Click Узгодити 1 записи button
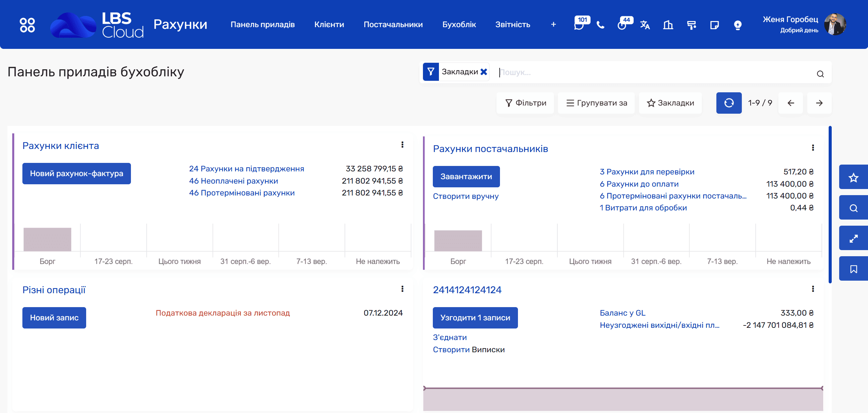 pyautogui.click(x=475, y=318)
